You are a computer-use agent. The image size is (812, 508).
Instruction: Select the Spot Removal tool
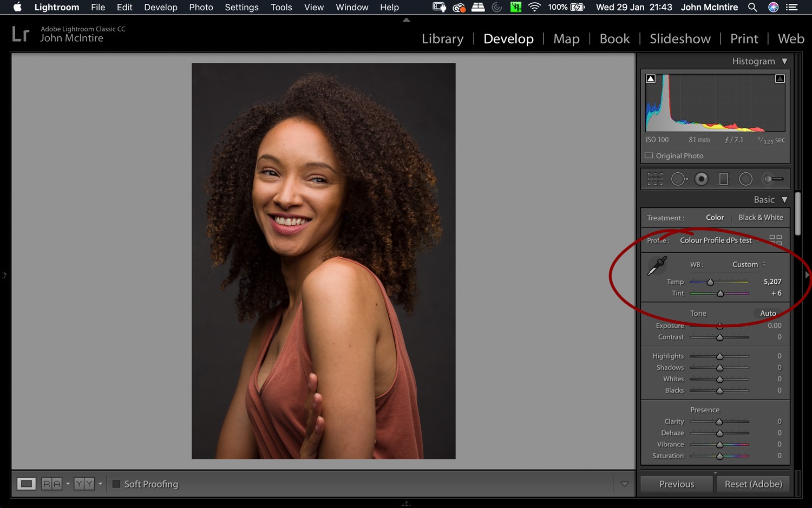pyautogui.click(x=679, y=179)
